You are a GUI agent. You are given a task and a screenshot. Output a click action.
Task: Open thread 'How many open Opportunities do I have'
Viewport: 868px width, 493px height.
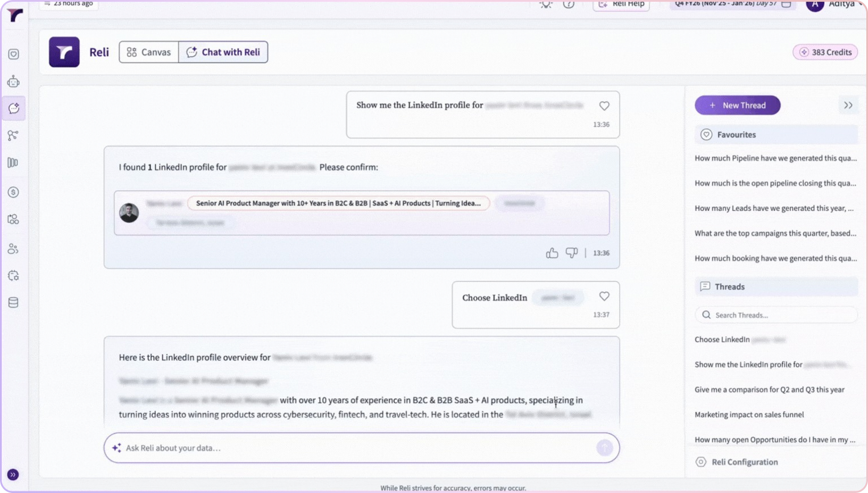775,440
